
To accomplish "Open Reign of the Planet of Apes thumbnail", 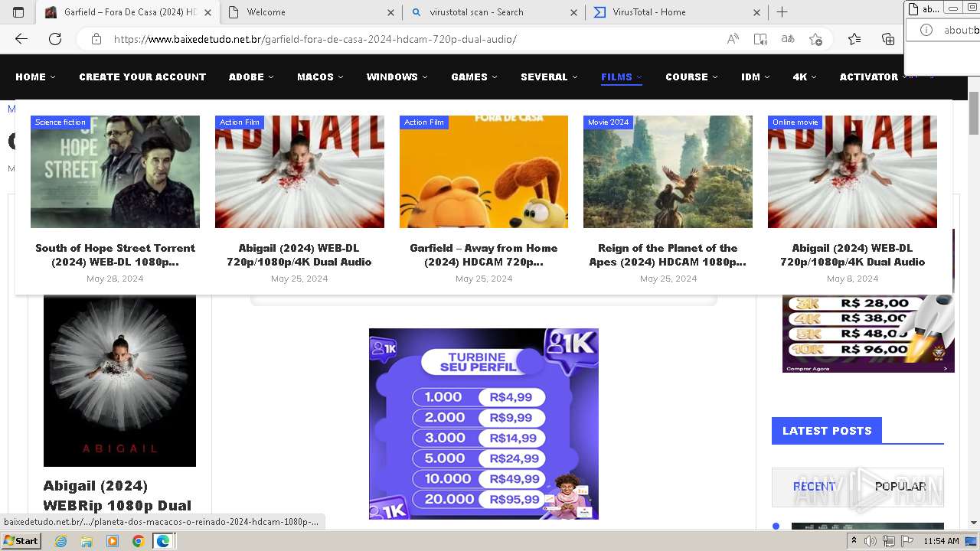I will click(668, 171).
